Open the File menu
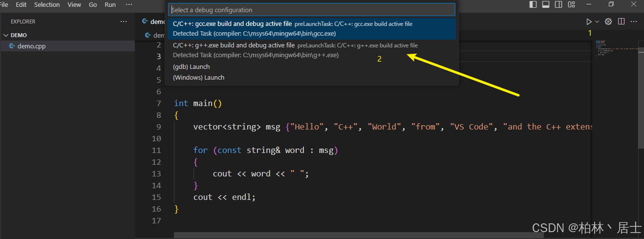This screenshot has width=644, height=239. pyautogui.click(x=4, y=4)
